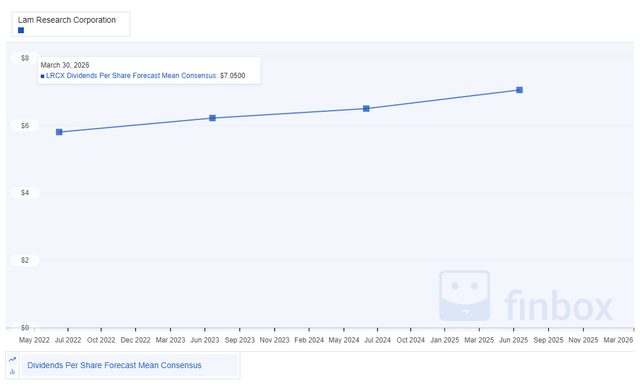Image resolution: width=640 pixels, height=385 pixels.
Task: Click the $8 y-axis label
Action: (25, 58)
